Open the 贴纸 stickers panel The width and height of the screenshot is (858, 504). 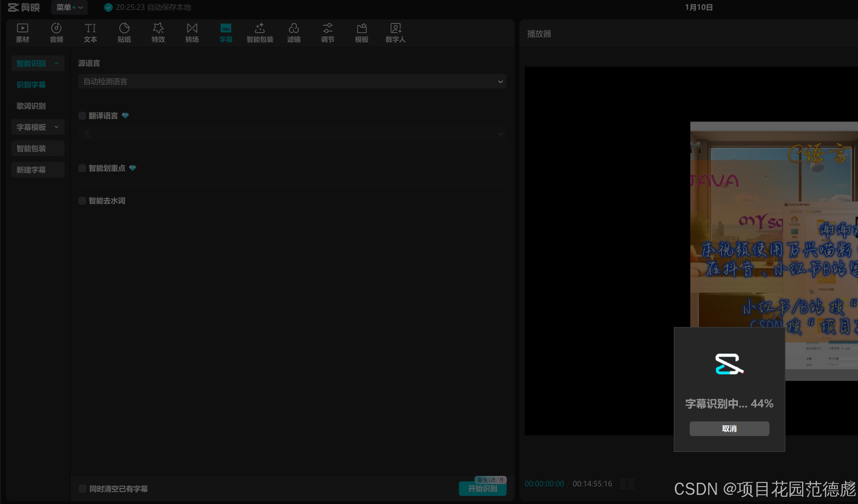tap(124, 33)
